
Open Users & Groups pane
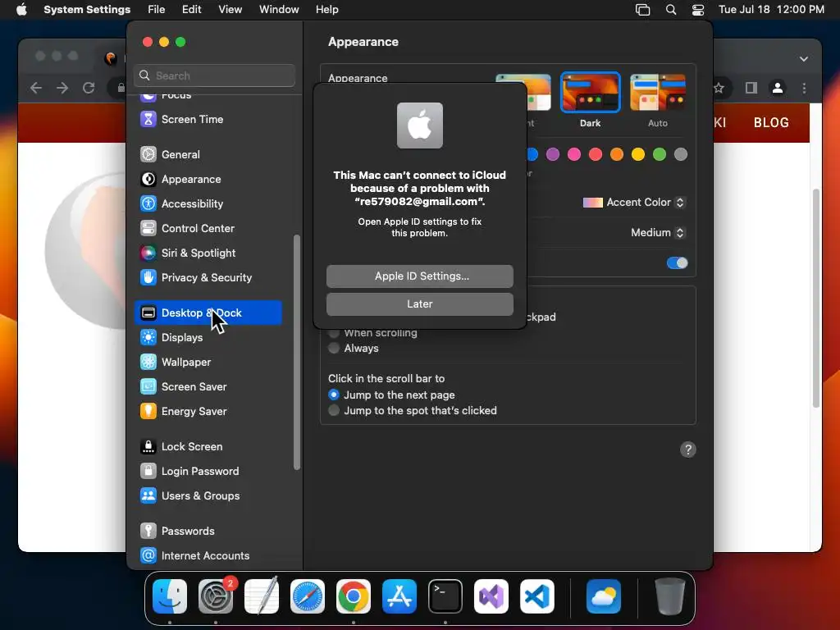tap(208, 496)
